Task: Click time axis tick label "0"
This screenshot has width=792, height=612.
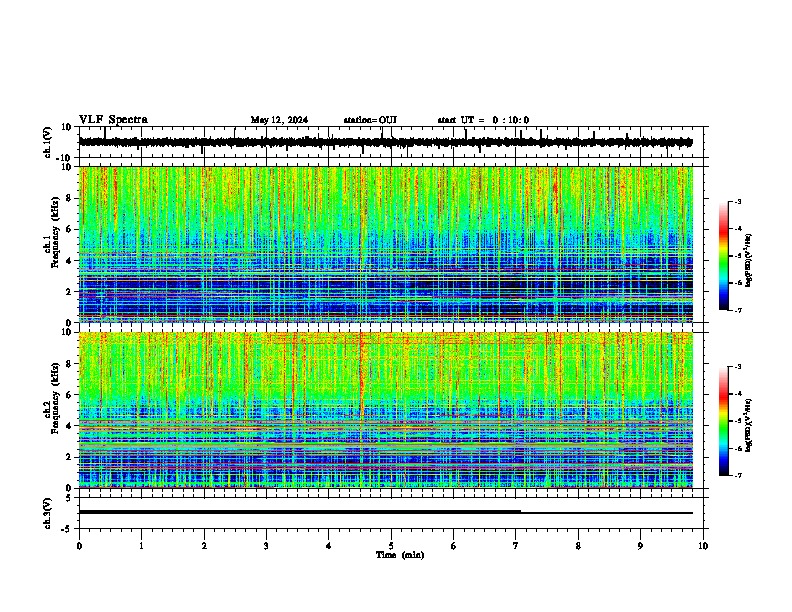Action: pyautogui.click(x=79, y=546)
